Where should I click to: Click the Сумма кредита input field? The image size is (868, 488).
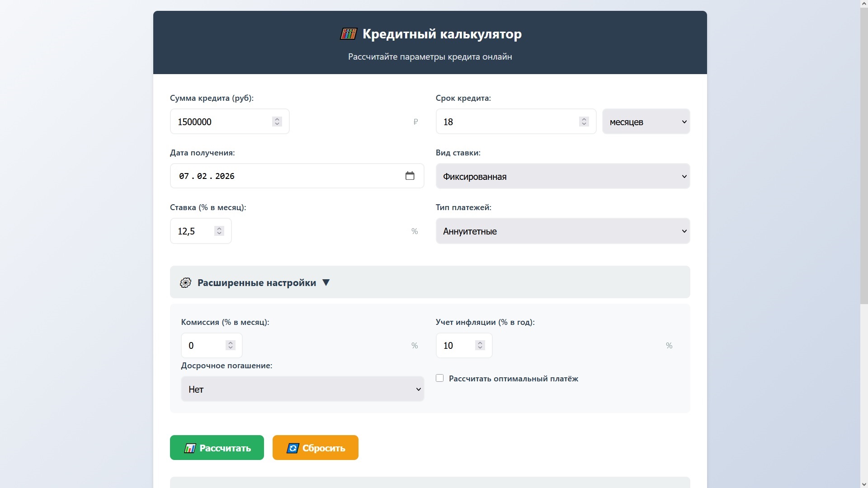click(222, 122)
